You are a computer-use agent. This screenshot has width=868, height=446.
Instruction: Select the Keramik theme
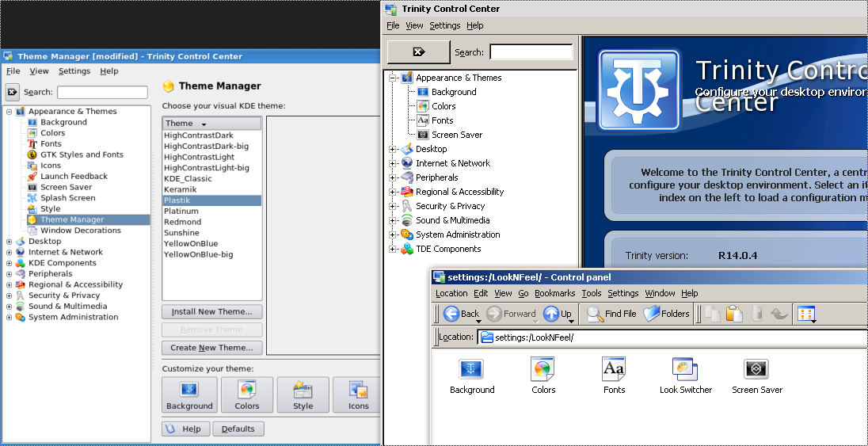(x=212, y=189)
